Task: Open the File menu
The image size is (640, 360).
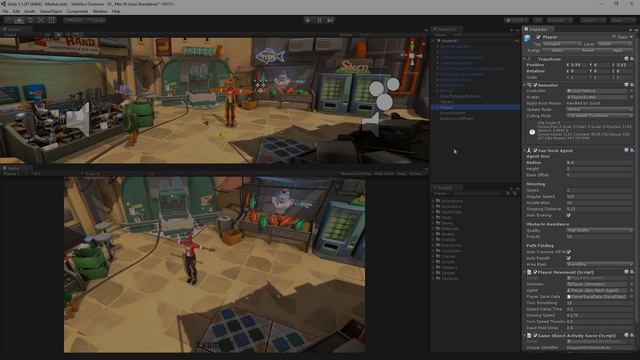Action: 5,11
